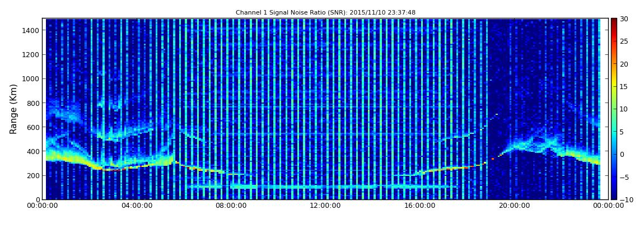The height and width of the screenshot is (228, 644).
Task: Click the 12:00:00 time axis label
Action: tap(325, 206)
